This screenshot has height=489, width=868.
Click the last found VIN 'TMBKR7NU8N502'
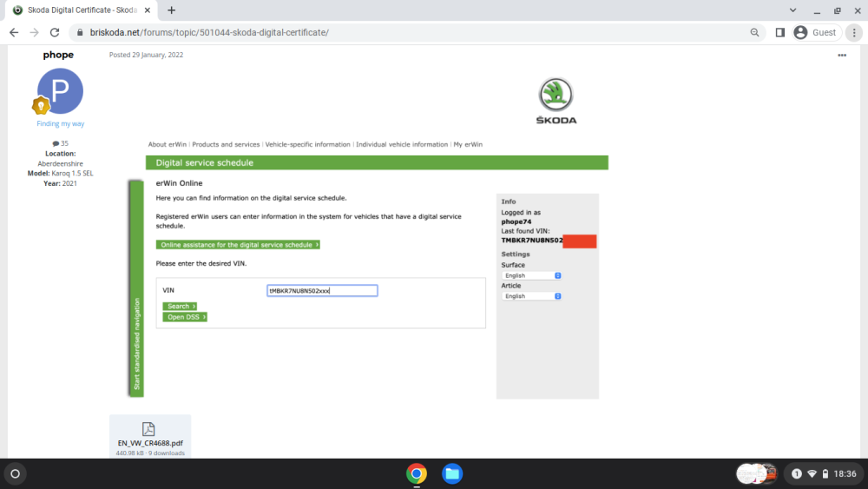532,241
